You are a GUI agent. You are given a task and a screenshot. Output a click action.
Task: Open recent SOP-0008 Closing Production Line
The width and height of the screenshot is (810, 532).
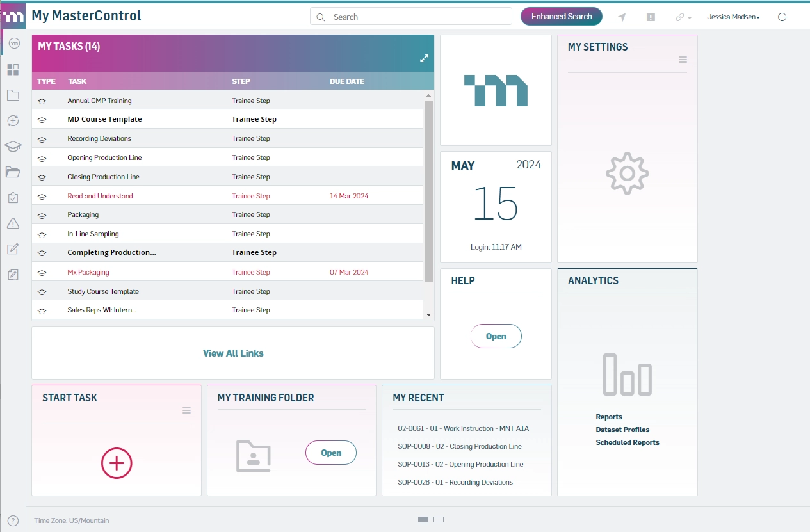click(x=459, y=446)
